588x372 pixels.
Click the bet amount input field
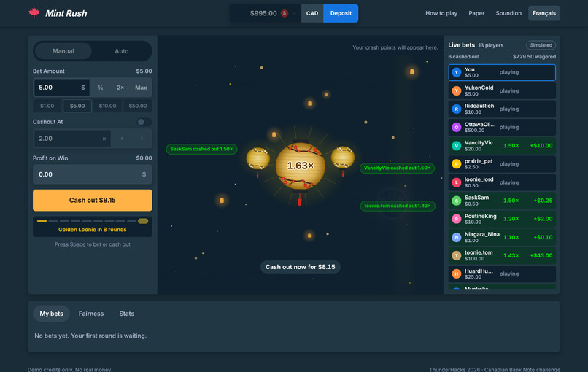click(x=61, y=88)
